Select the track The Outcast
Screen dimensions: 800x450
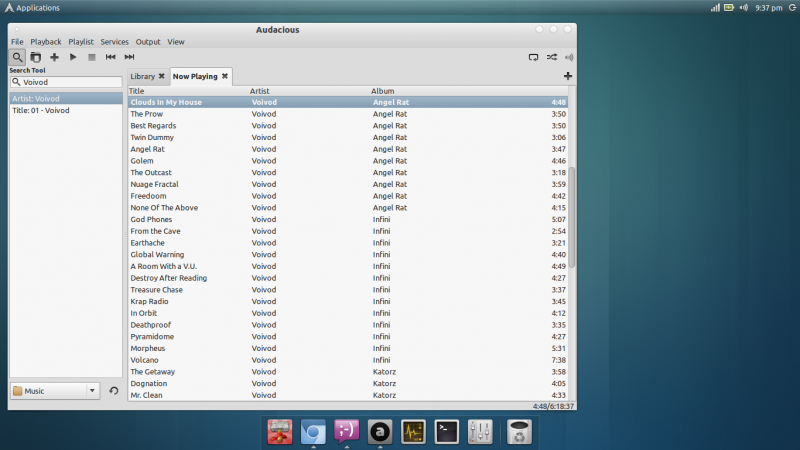click(x=347, y=173)
